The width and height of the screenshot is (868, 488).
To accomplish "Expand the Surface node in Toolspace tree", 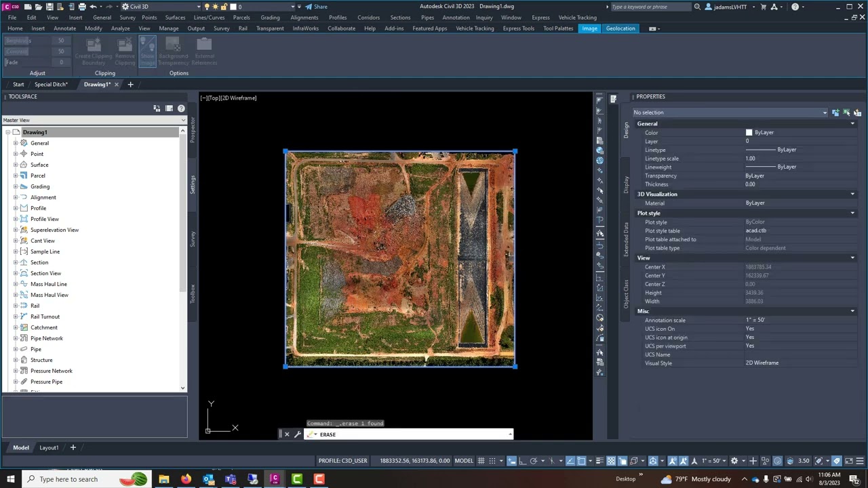I will point(15,165).
